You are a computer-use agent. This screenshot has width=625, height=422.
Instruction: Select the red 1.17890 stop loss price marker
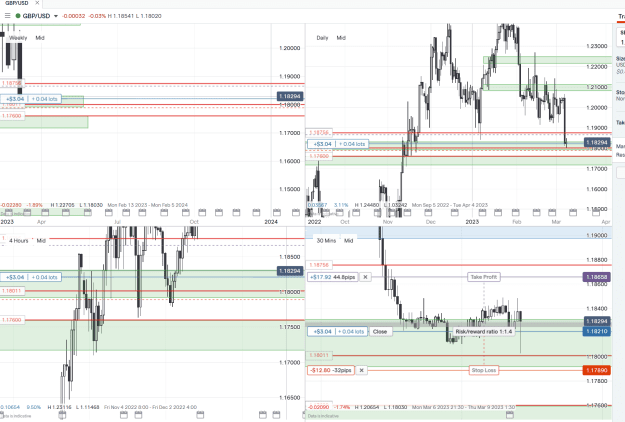click(597, 370)
